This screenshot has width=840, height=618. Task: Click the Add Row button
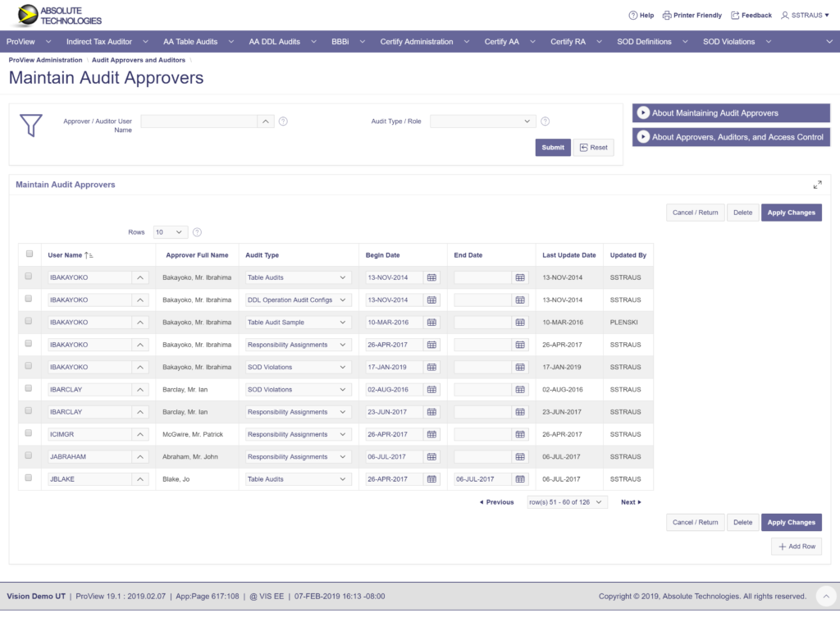(797, 547)
